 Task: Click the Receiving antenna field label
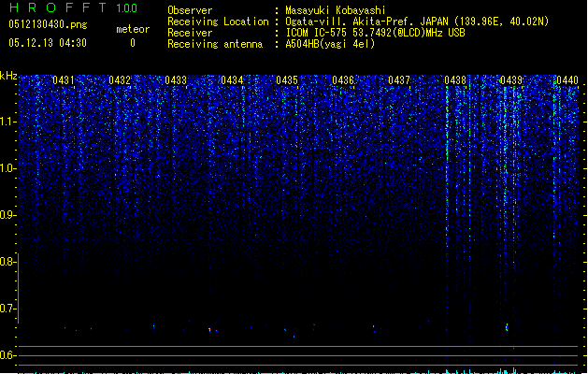215,44
